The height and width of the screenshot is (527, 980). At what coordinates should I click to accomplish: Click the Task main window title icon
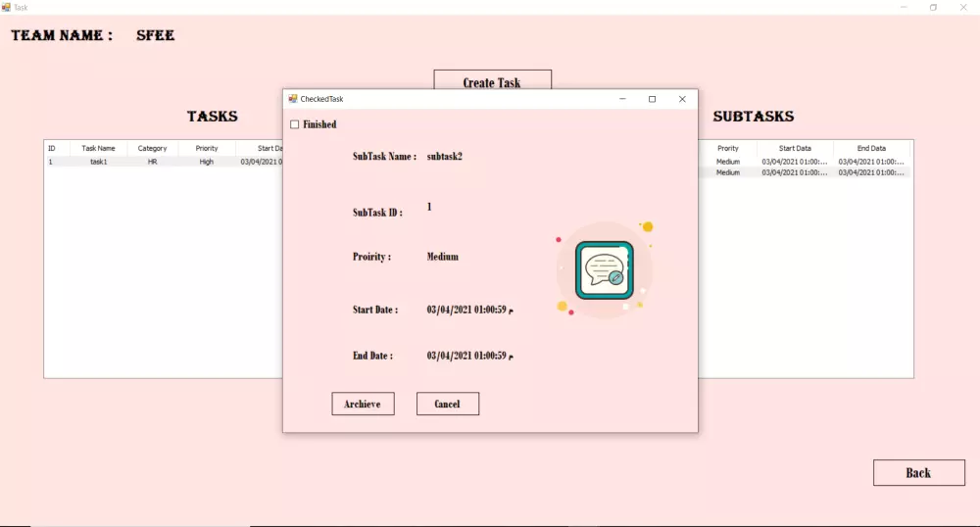click(x=6, y=8)
